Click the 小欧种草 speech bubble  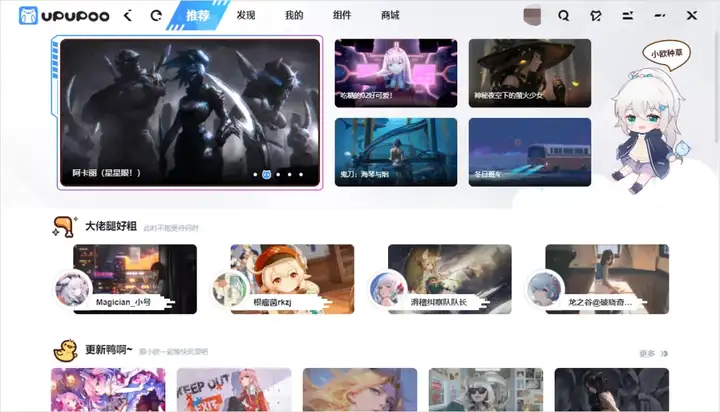(x=666, y=54)
